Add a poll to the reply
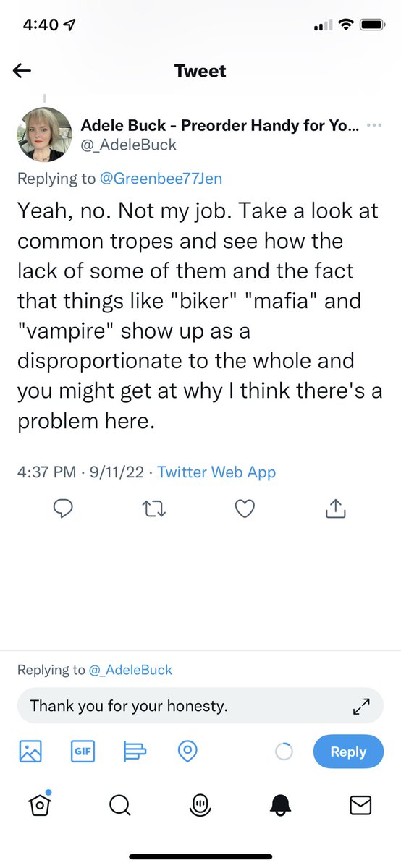The height and width of the screenshot is (868, 401). [135, 751]
